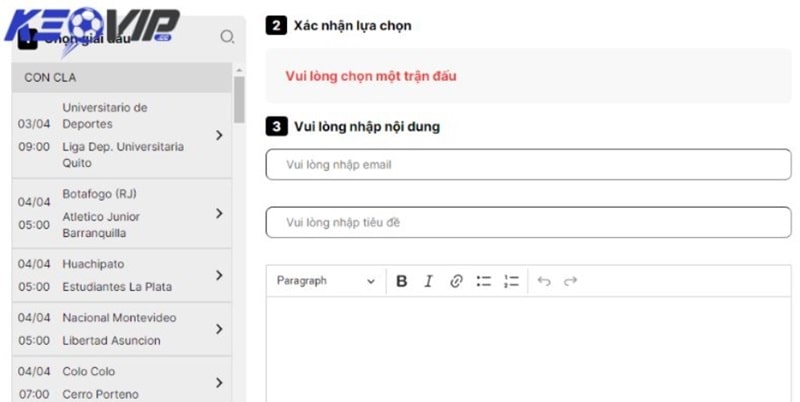Focus the email input field
This screenshot has height=402, width=800.
point(529,164)
